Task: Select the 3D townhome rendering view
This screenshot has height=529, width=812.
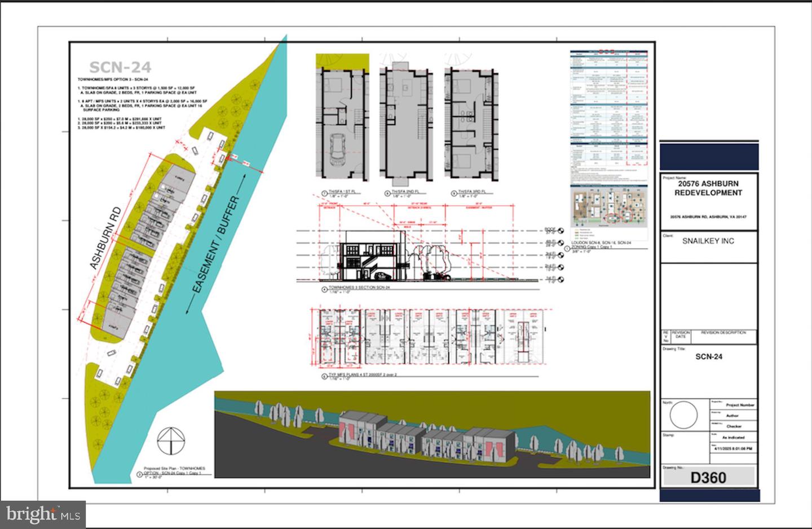Action: coord(431,434)
